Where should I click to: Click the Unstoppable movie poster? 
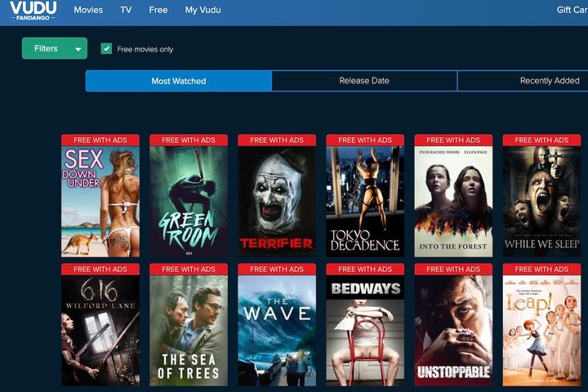(453, 329)
